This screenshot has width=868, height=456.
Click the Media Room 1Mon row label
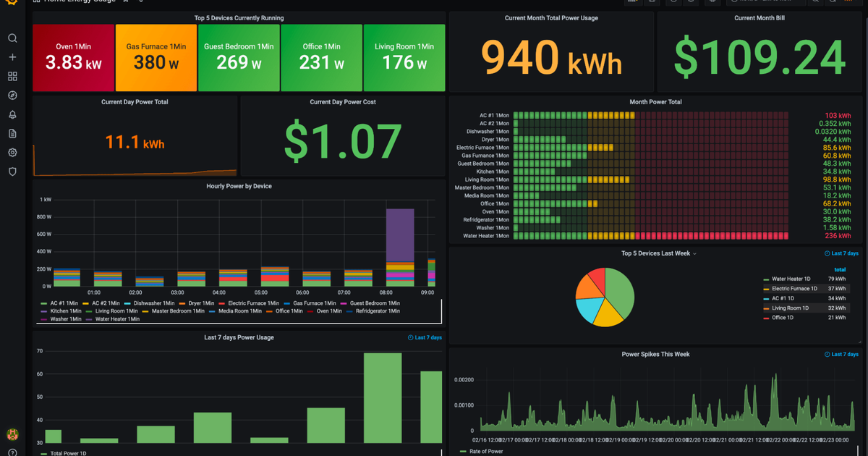pyautogui.click(x=485, y=195)
